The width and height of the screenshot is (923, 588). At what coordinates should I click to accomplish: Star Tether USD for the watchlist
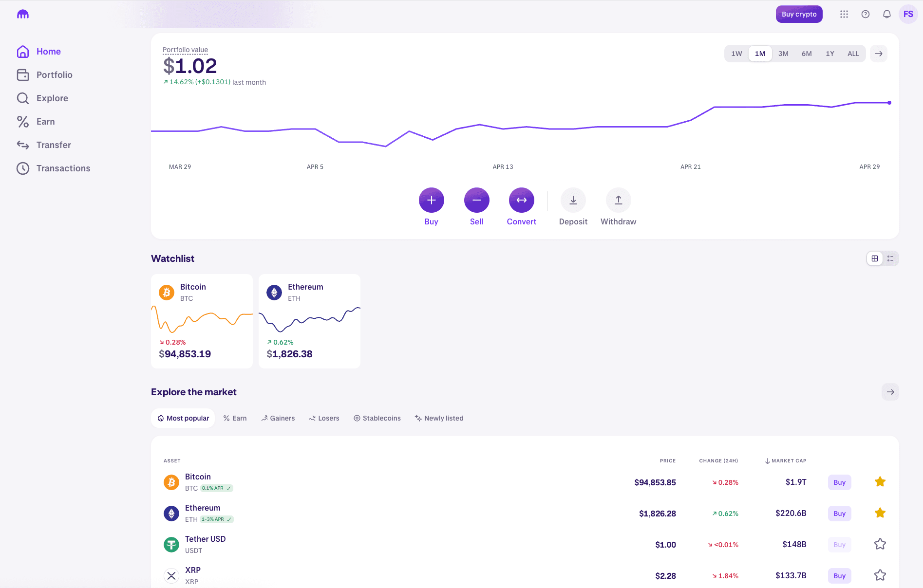880,544
